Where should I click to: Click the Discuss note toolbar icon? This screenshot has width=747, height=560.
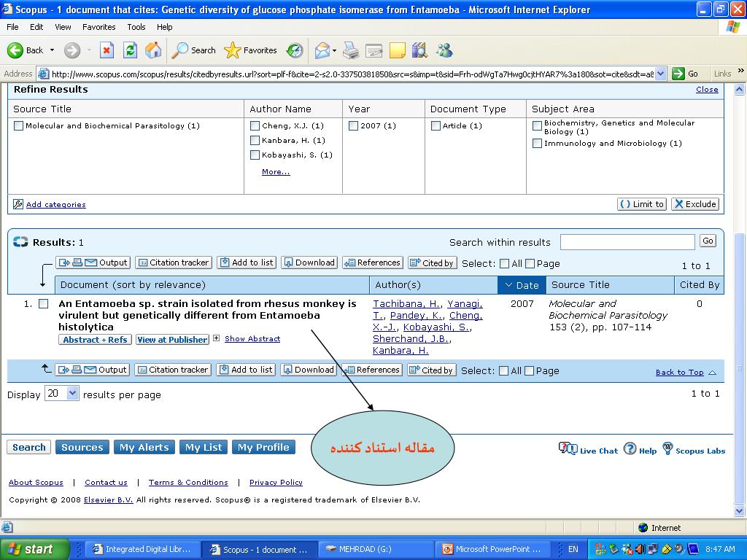pos(398,50)
